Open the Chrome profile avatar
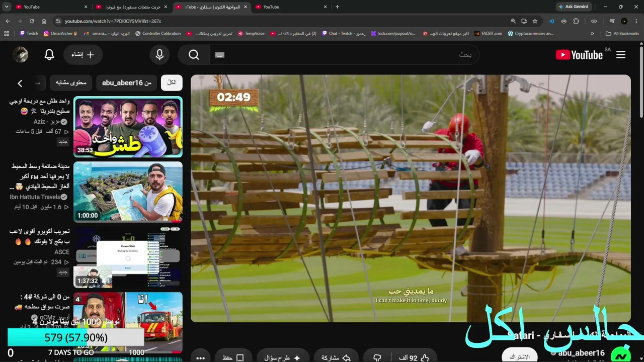Image resolution: width=644 pixels, height=362 pixels. (x=624, y=21)
